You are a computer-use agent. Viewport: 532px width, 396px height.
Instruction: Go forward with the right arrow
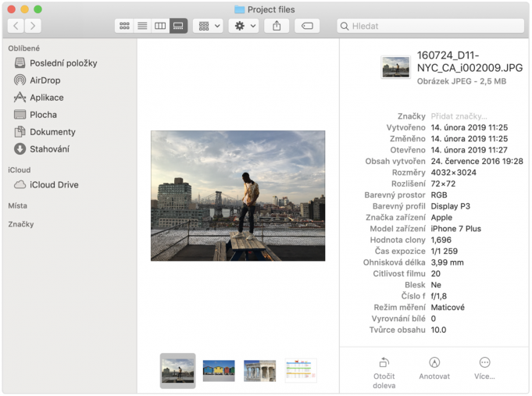click(33, 26)
